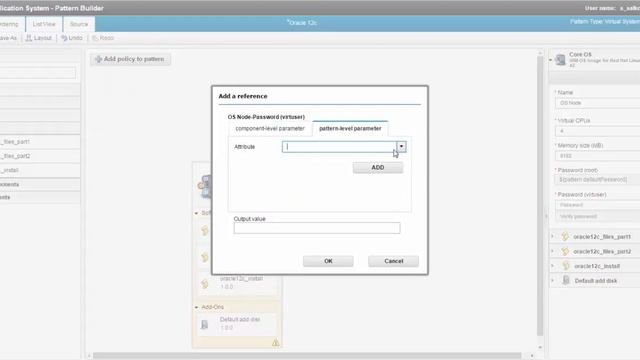Click the Name field showing OS Node

point(597,103)
